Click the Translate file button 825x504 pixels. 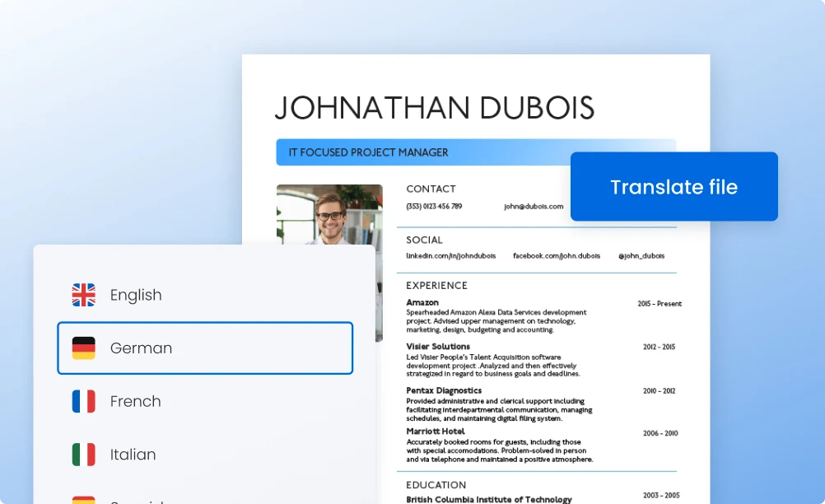point(674,187)
